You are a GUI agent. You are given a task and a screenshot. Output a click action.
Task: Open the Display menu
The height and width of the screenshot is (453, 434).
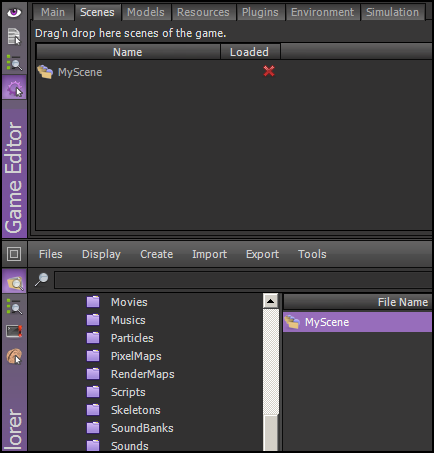pyautogui.click(x=101, y=254)
